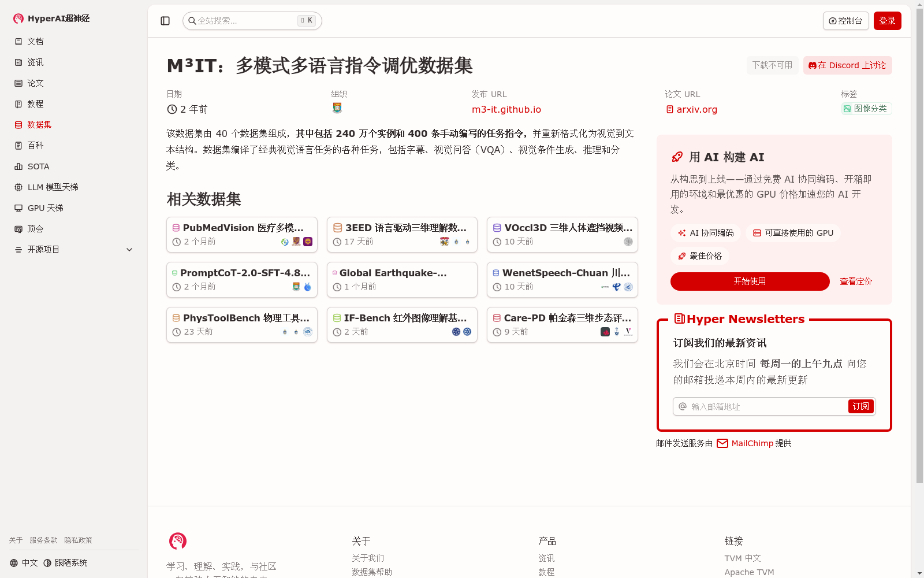The height and width of the screenshot is (578, 924).
Task: Open the 查看定价 link
Action: tap(856, 281)
